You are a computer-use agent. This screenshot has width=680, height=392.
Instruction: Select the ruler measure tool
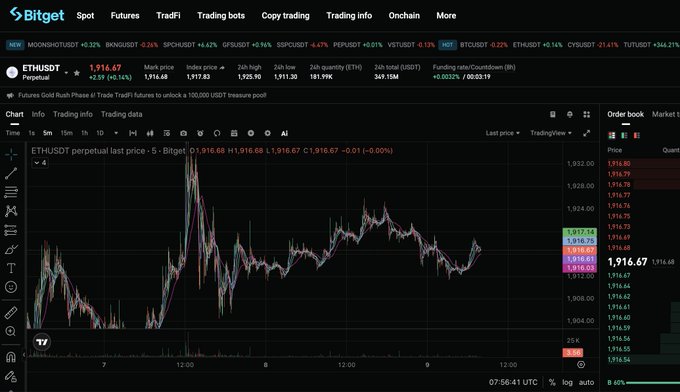(11, 313)
